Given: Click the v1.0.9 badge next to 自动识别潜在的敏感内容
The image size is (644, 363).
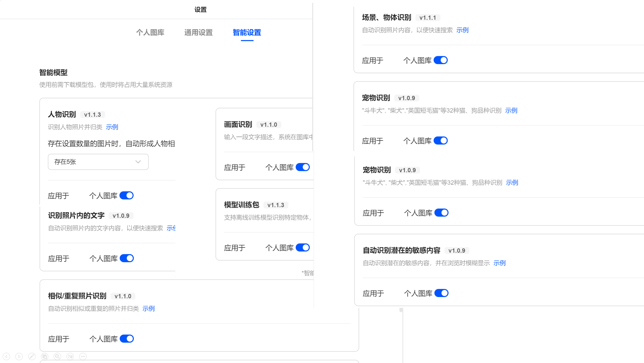Looking at the screenshot, I should (x=457, y=251).
